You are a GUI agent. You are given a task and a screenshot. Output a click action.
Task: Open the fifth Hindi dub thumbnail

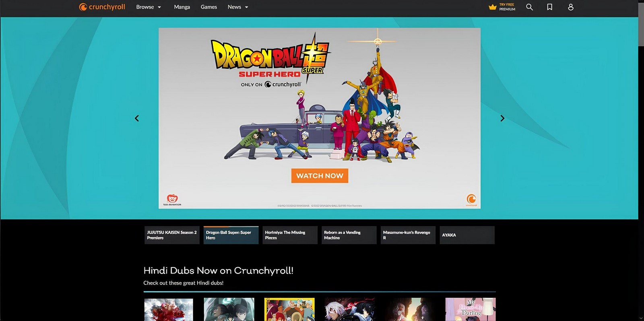(x=410, y=309)
